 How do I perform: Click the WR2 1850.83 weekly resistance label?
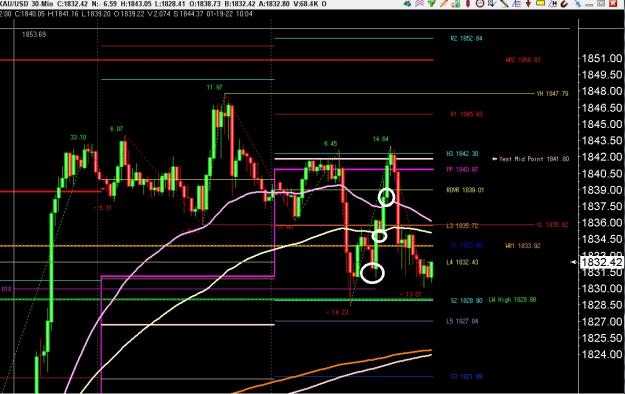(x=523, y=60)
